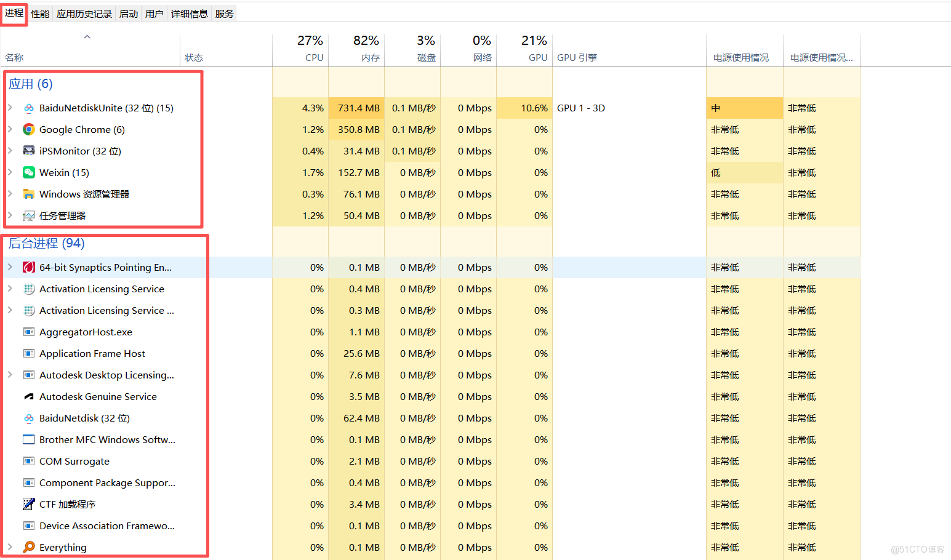Click the Windows 资源管理器 folder icon
Viewport: 951px width, 560px height.
(x=28, y=194)
